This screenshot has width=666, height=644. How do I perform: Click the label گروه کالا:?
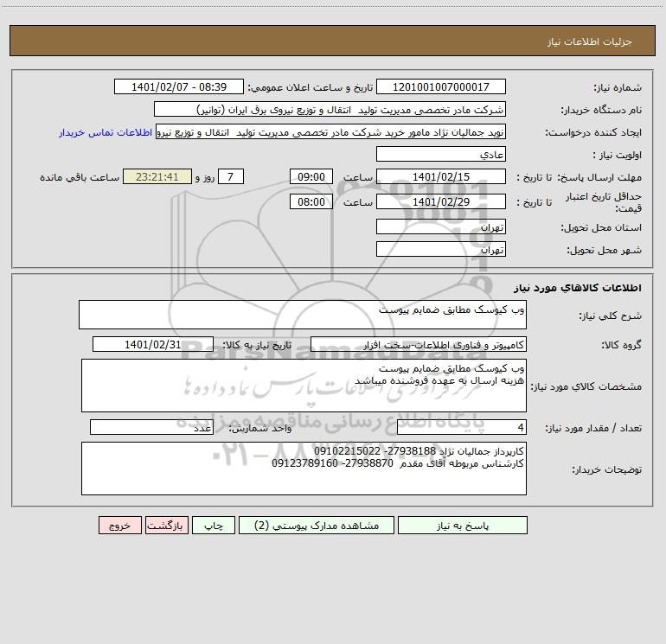pyautogui.click(x=621, y=345)
